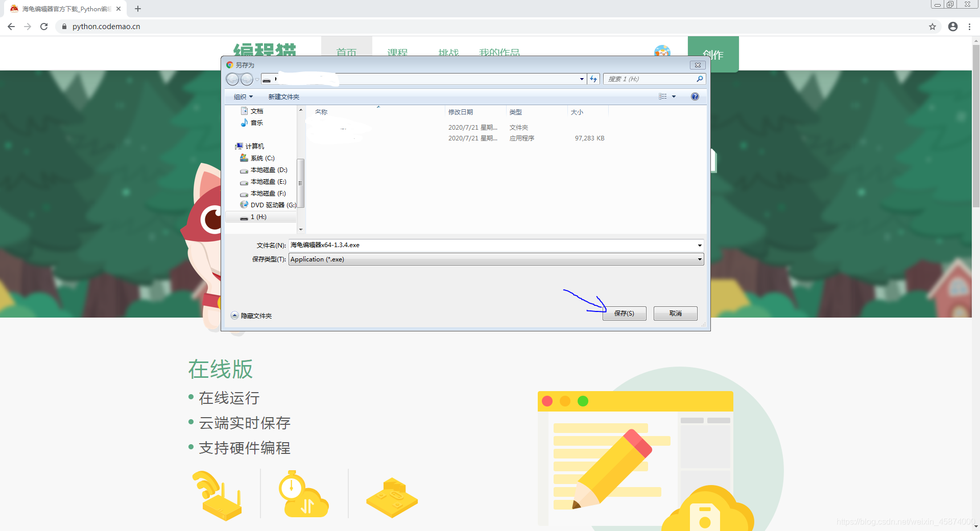Open the 课程 nav tab on webpage
Image resolution: width=980 pixels, height=531 pixels.
(397, 53)
